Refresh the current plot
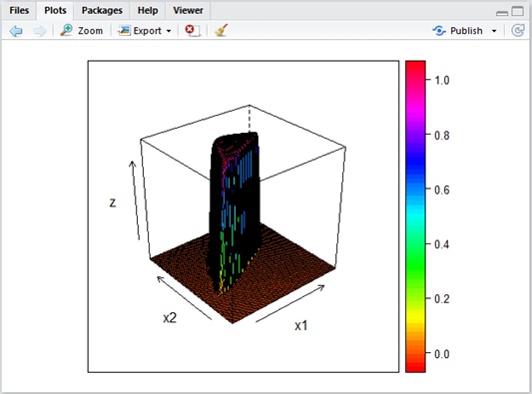Image resolution: width=532 pixels, height=394 pixels. click(x=518, y=31)
